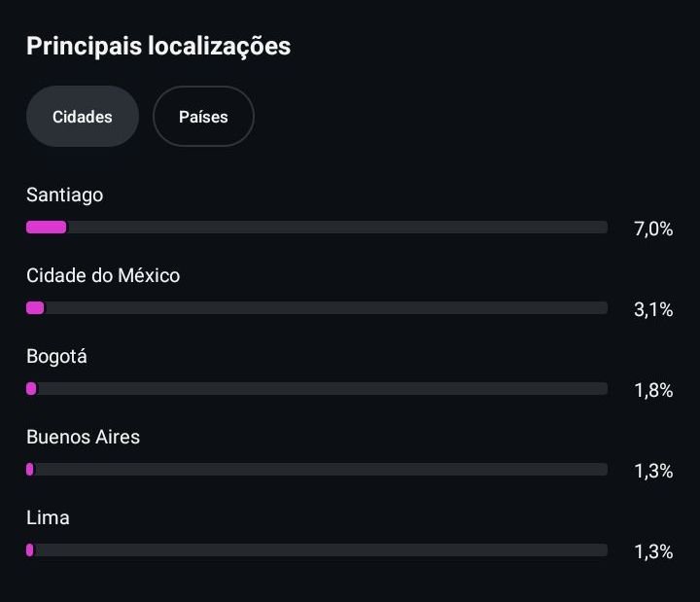Click the Lima progress bar
700x602 pixels.
pyautogui.click(x=317, y=550)
